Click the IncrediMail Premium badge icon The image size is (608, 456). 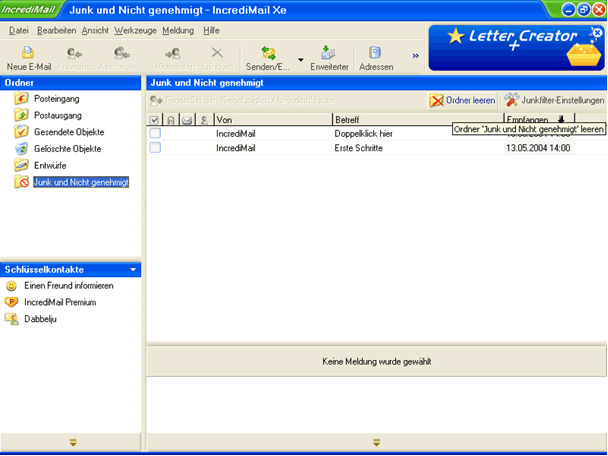tap(11, 302)
